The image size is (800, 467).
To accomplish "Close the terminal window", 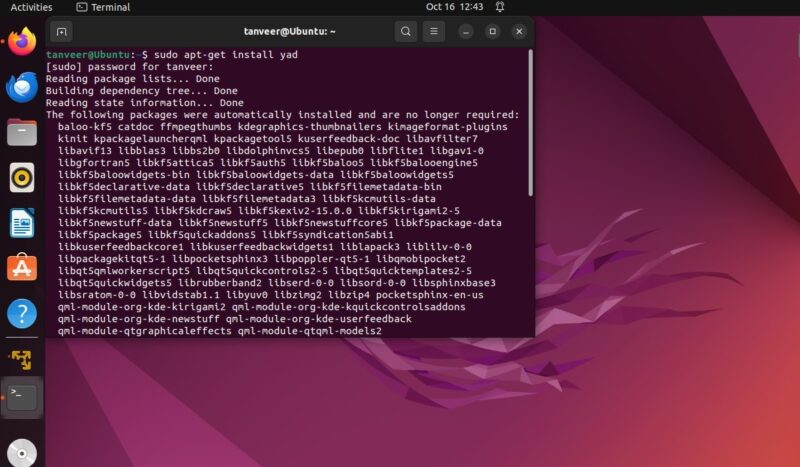I will (519, 32).
